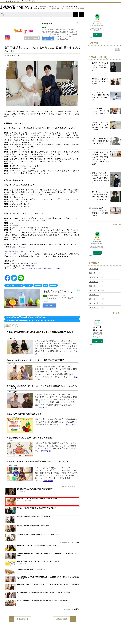
Task: Click the shampoo bottle ad image
Action: point(22,299)
